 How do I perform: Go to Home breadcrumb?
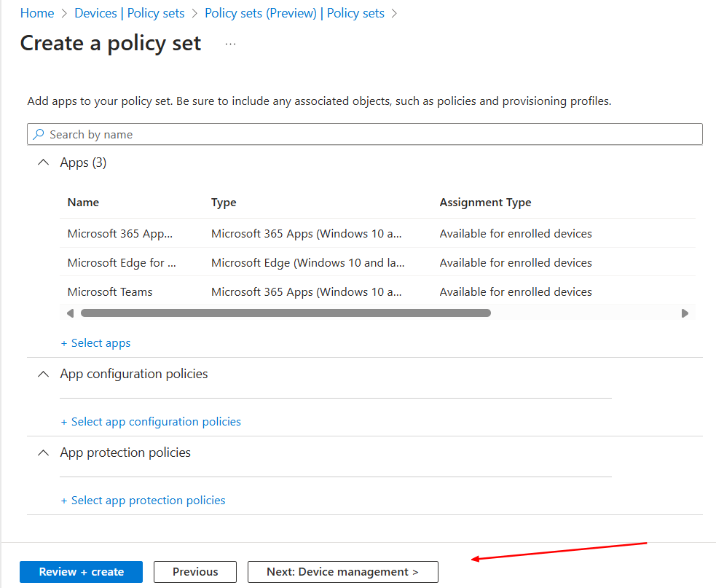(x=37, y=13)
